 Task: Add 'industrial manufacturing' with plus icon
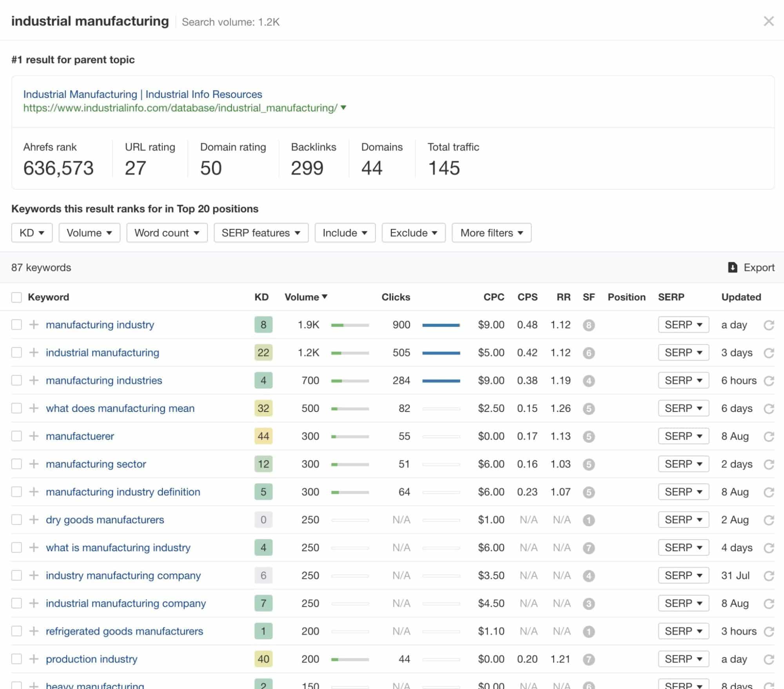[x=34, y=352]
